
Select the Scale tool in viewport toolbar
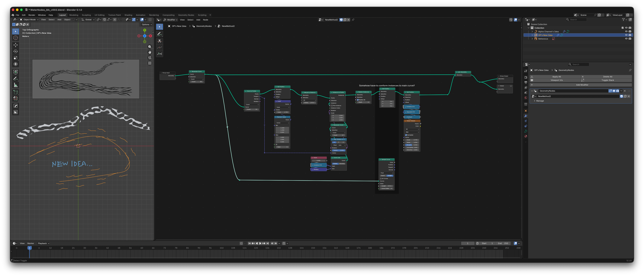tap(15, 58)
